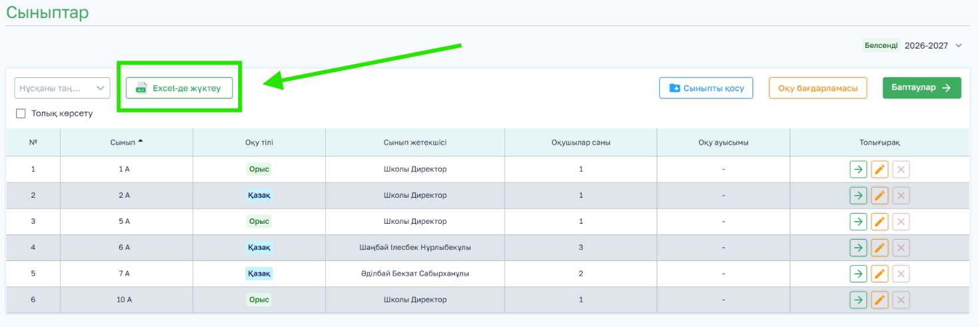Click the Оқу ауысымы column header
980x327 pixels.
click(x=723, y=143)
